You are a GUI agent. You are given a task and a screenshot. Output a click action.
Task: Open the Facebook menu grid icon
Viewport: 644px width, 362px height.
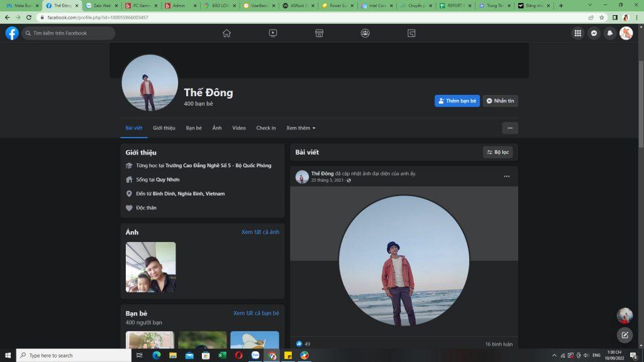pos(577,33)
